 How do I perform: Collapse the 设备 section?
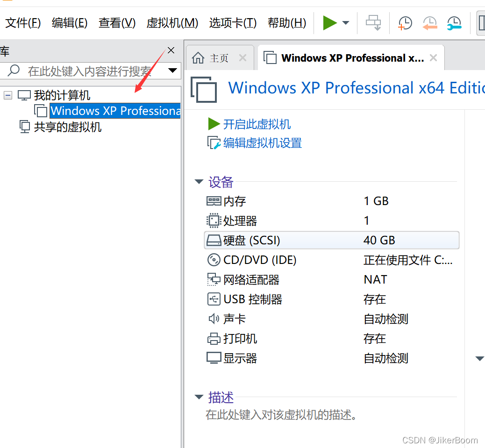click(199, 181)
